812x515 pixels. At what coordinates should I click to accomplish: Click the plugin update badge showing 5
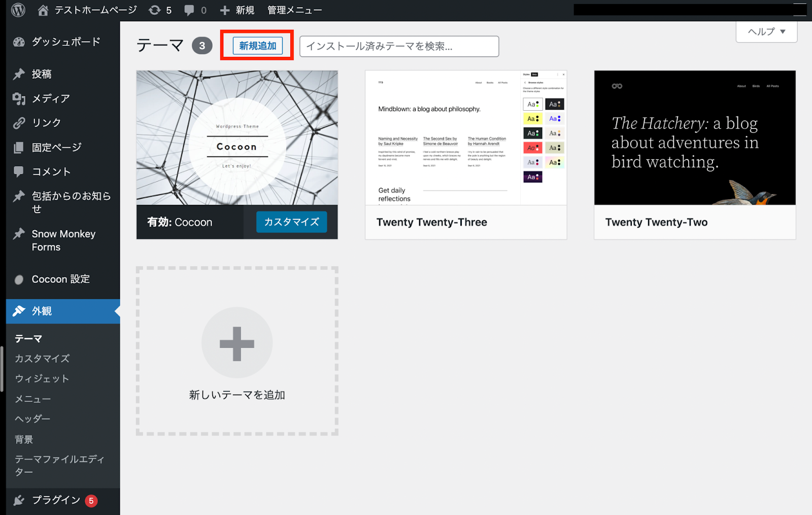click(x=91, y=501)
